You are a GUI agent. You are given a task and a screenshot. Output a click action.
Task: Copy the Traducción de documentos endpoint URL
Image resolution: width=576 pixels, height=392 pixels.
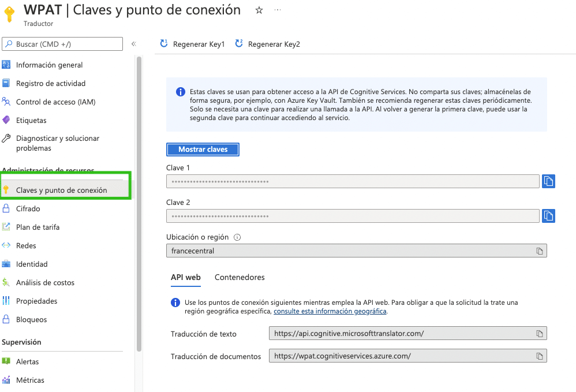pyautogui.click(x=539, y=356)
